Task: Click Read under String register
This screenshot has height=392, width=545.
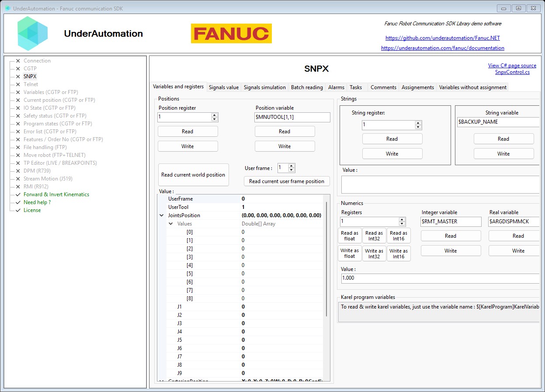Action: tap(392, 139)
